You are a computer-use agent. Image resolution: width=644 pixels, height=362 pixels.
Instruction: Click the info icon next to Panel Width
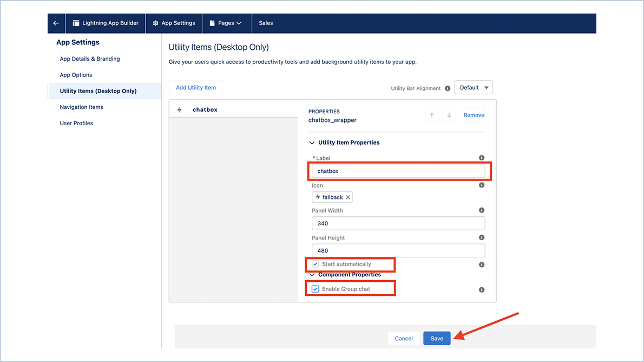click(x=482, y=210)
